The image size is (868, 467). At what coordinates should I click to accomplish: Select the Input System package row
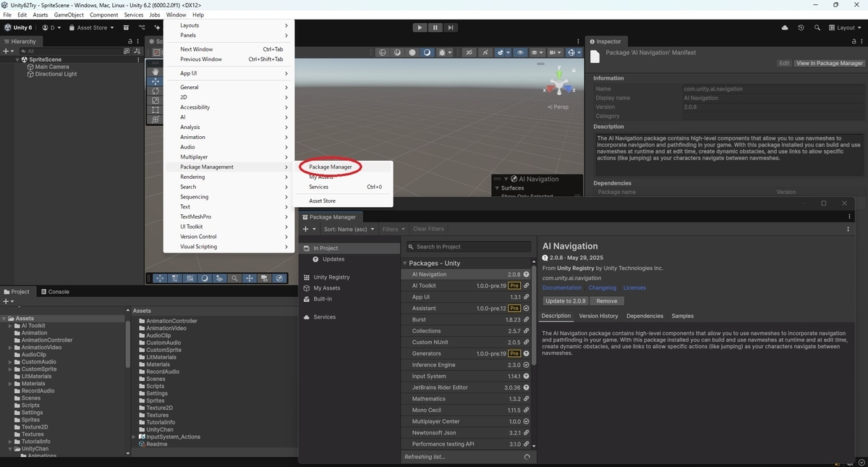(467, 376)
